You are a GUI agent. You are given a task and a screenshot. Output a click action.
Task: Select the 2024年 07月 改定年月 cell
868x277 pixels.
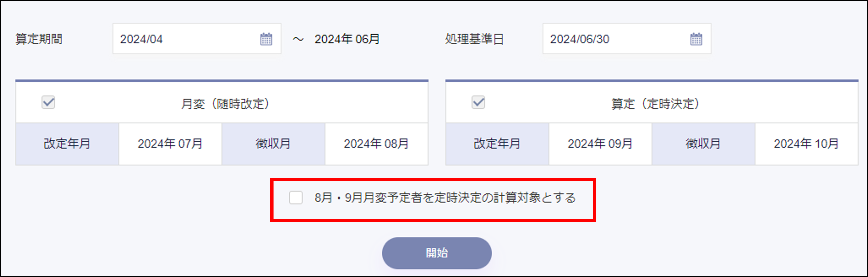(x=170, y=144)
